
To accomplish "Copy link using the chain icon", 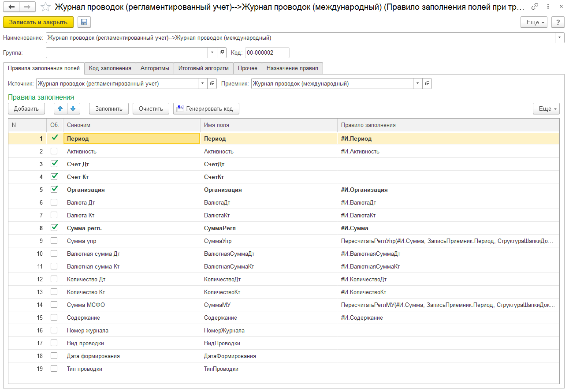I will (x=535, y=7).
